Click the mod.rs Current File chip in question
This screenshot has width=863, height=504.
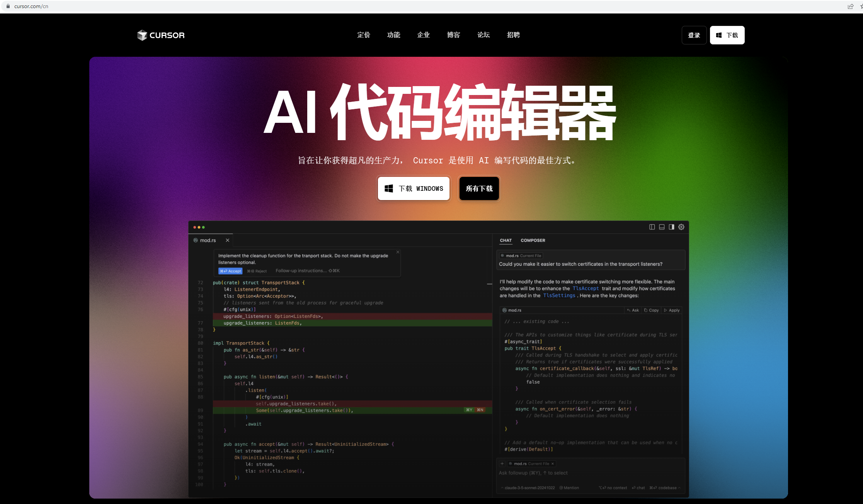tap(521, 256)
